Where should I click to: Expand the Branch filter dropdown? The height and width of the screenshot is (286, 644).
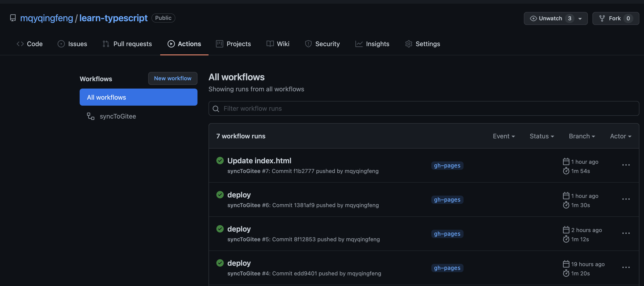point(582,136)
